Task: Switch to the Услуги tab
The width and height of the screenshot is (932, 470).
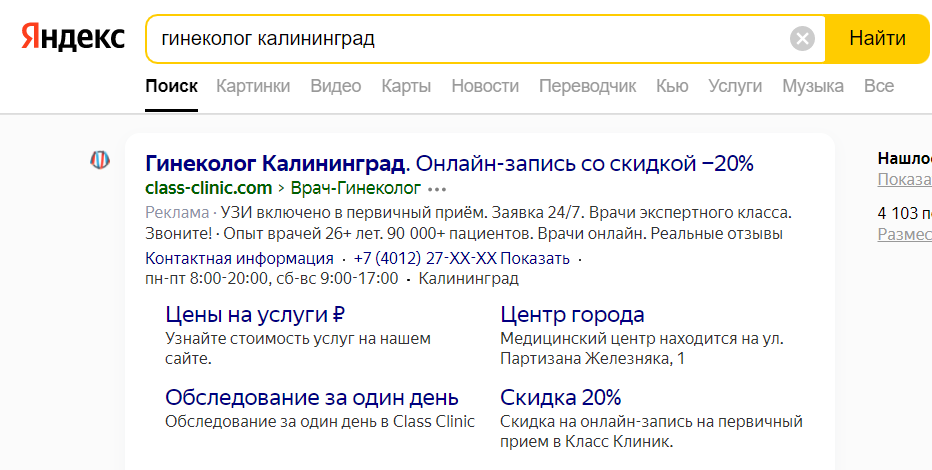Action: click(735, 86)
